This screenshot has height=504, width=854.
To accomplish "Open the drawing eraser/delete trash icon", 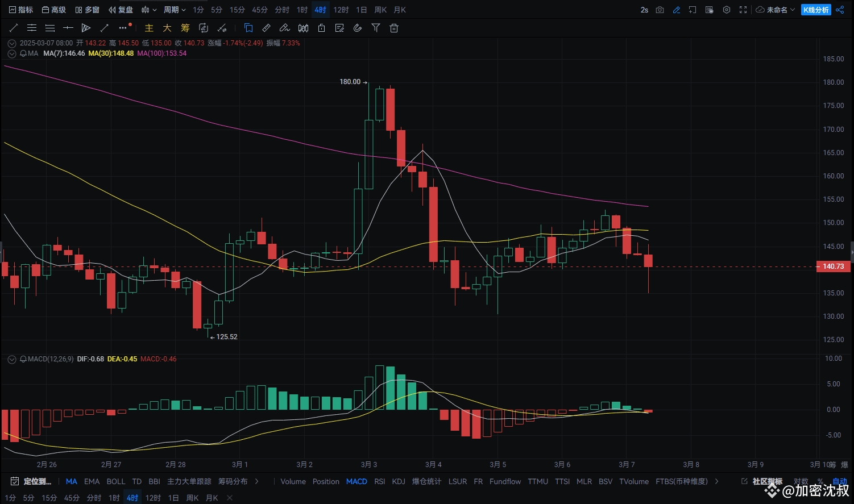I will coord(394,28).
